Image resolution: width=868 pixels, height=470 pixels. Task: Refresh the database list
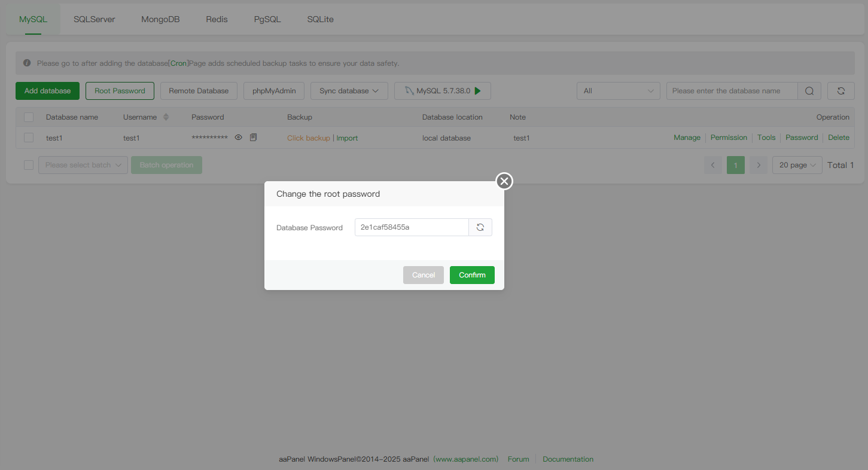(x=840, y=91)
